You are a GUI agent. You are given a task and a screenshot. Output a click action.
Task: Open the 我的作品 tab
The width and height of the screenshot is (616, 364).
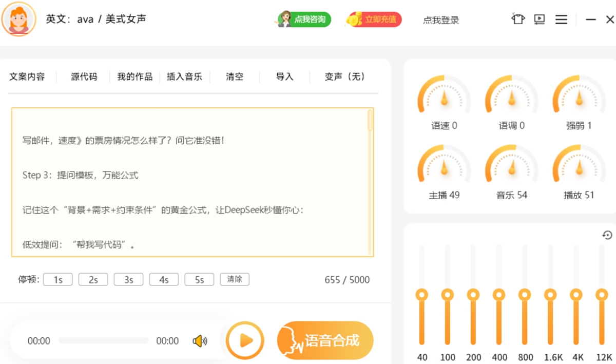click(x=134, y=76)
